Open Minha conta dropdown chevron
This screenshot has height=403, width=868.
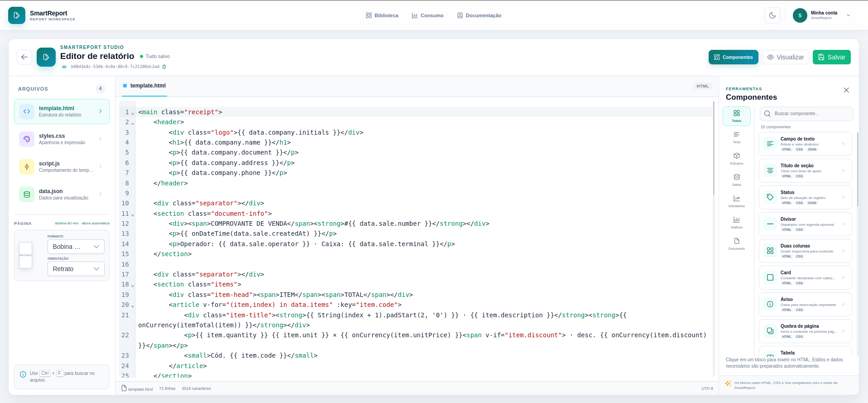(x=849, y=15)
